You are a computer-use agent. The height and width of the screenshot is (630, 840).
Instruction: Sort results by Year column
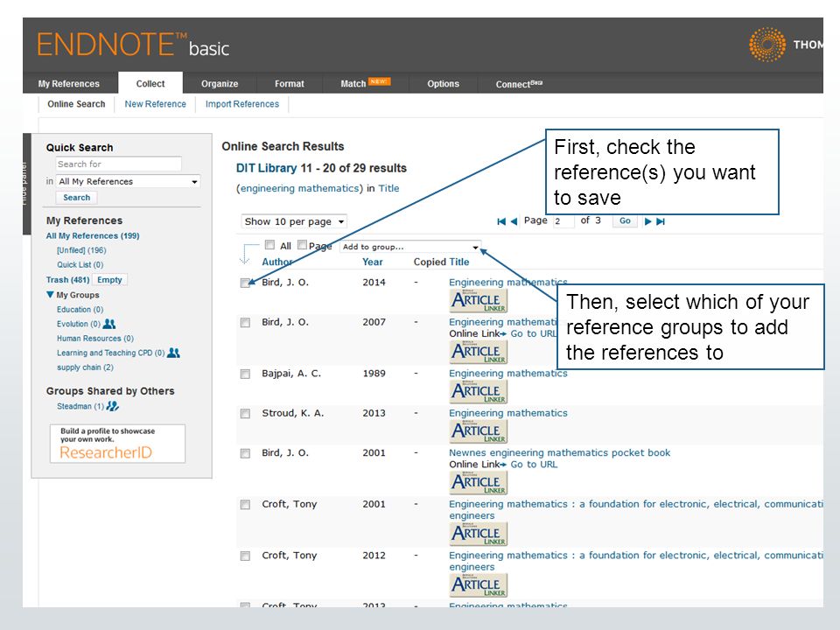point(373,262)
